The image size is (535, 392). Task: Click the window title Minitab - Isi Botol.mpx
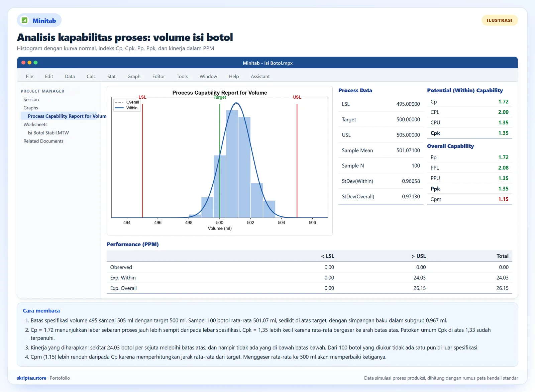(267, 63)
